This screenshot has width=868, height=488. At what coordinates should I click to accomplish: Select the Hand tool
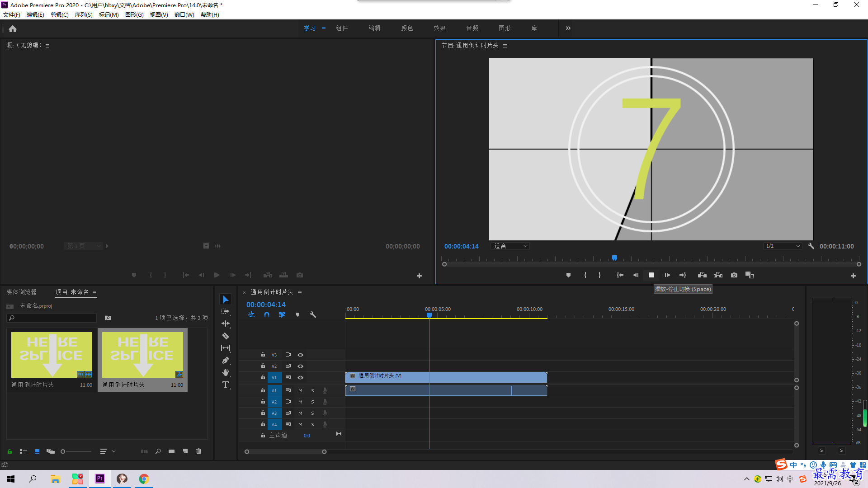coord(226,372)
